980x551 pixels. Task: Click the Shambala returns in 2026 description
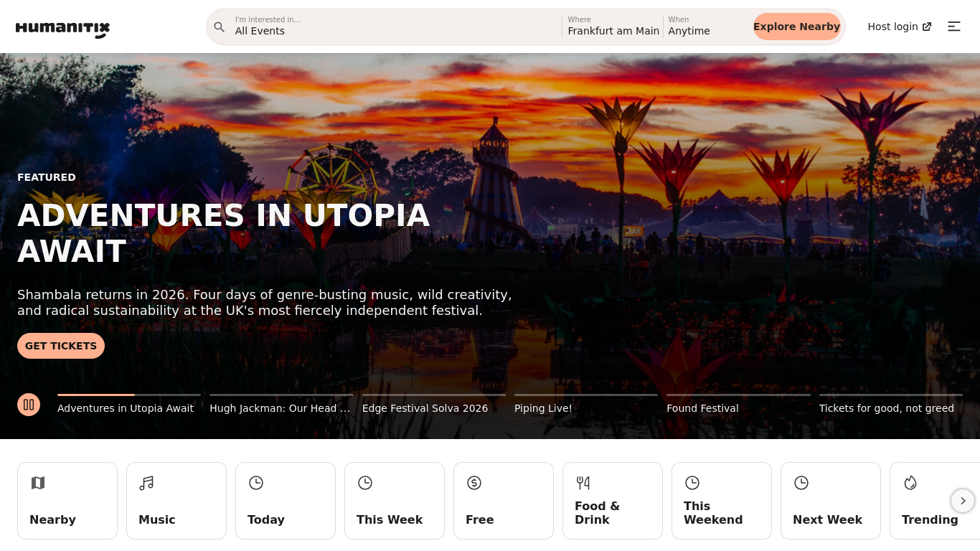coord(265,303)
